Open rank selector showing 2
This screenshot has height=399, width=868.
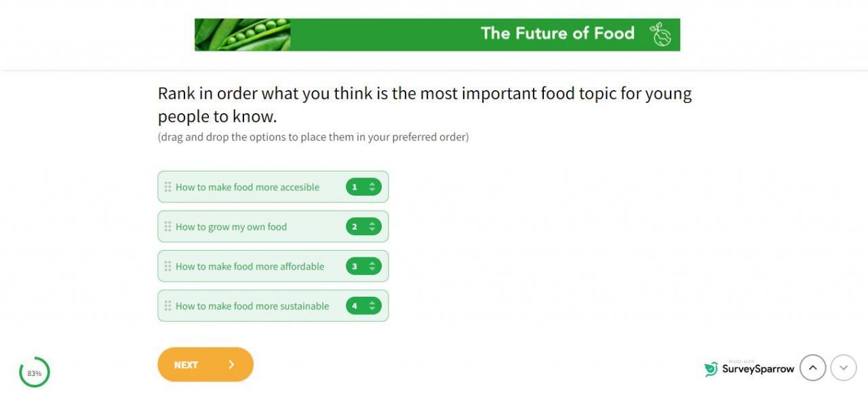pos(363,227)
